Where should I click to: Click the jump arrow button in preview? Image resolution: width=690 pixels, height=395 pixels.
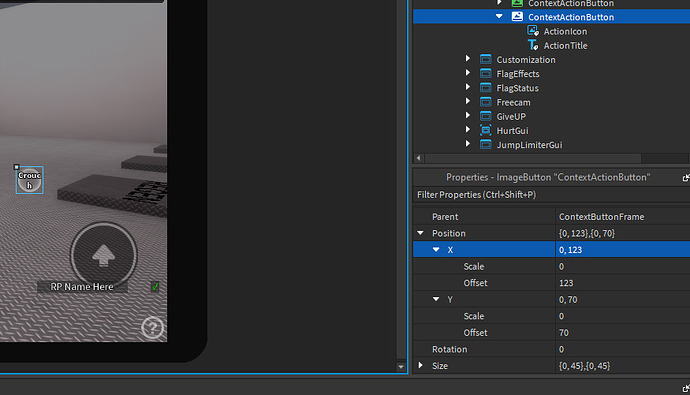[103, 255]
